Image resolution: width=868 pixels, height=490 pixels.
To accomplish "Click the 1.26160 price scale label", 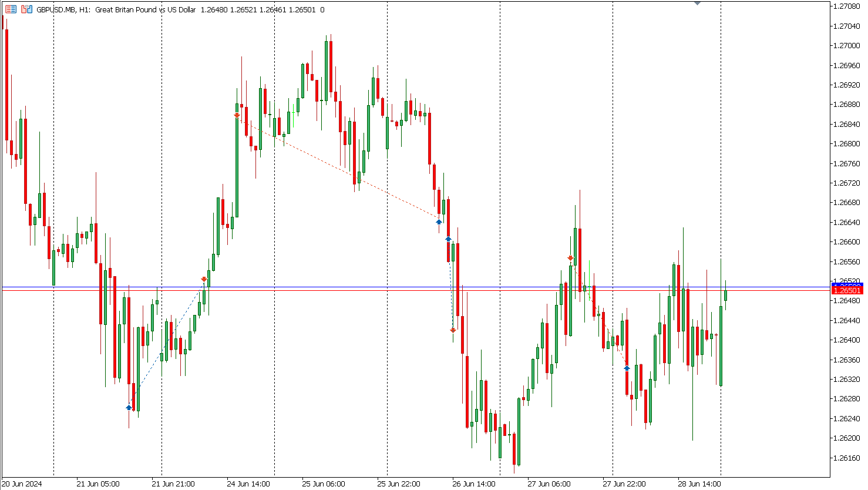I will coord(847,458).
